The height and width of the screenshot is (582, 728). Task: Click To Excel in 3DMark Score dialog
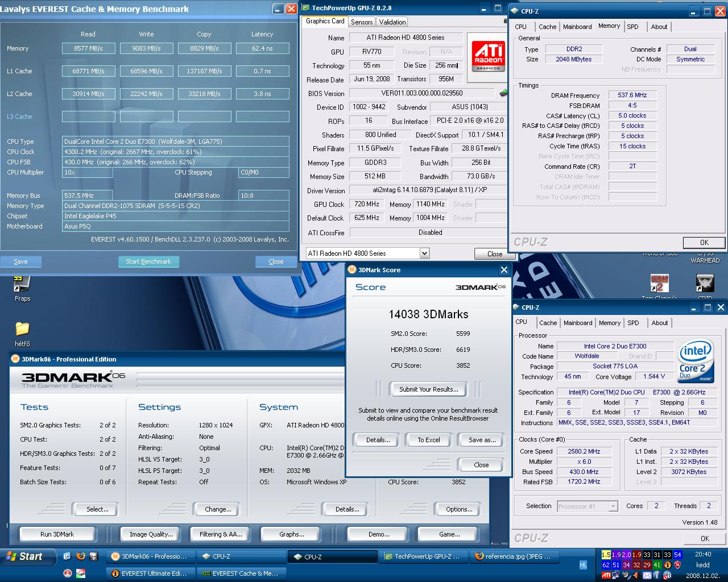pyautogui.click(x=429, y=439)
